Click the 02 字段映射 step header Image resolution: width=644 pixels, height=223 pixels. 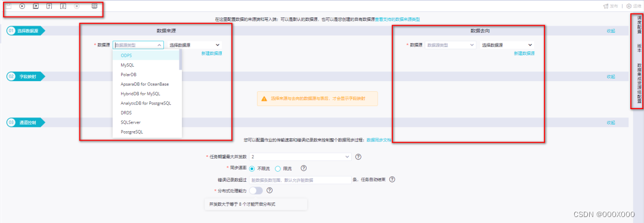point(26,77)
